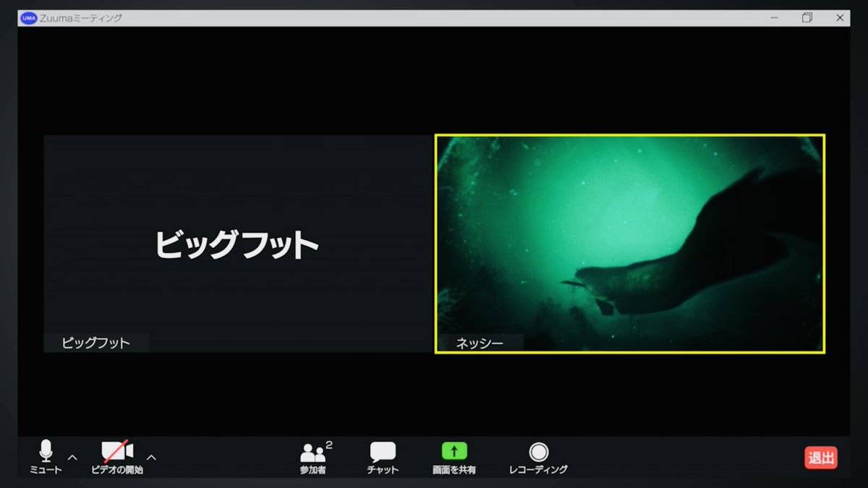Mute your audio with ミュート
The image size is (868, 488).
(x=45, y=468)
